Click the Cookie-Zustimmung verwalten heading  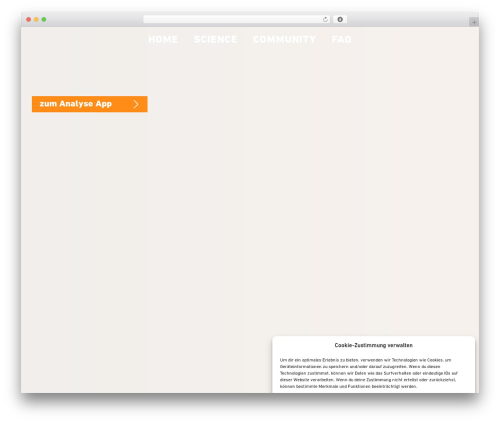tap(374, 345)
